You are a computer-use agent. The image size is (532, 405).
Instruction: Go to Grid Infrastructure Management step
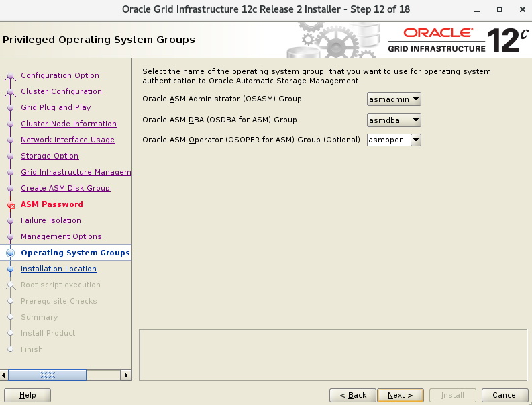point(76,172)
